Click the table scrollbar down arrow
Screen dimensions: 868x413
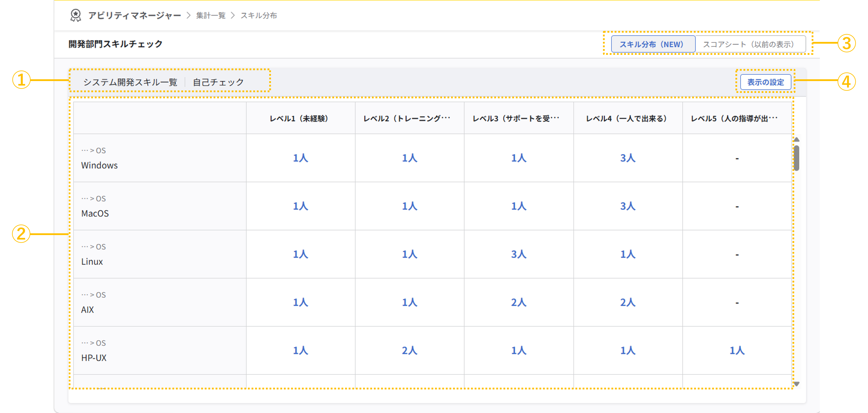797,384
